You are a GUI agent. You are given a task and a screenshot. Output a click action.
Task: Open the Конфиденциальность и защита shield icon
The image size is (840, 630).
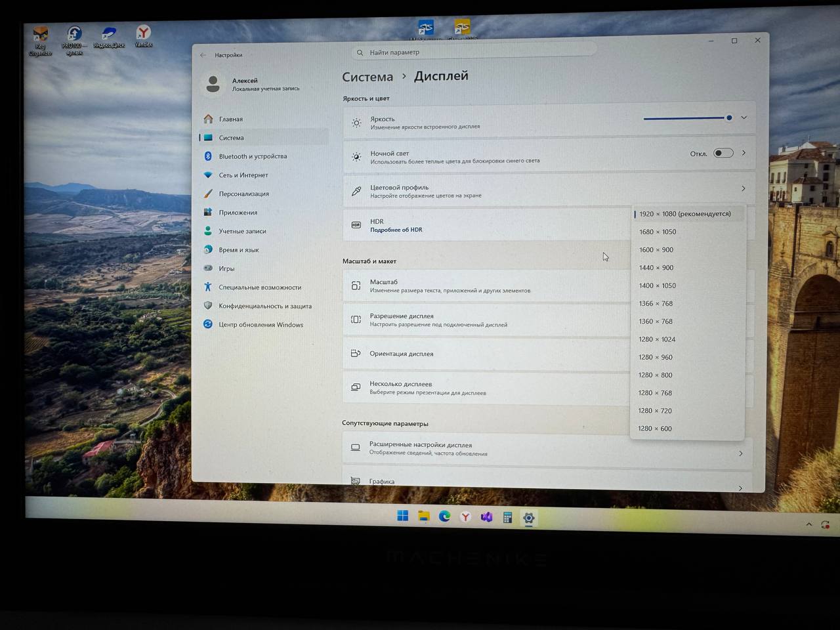click(x=208, y=306)
